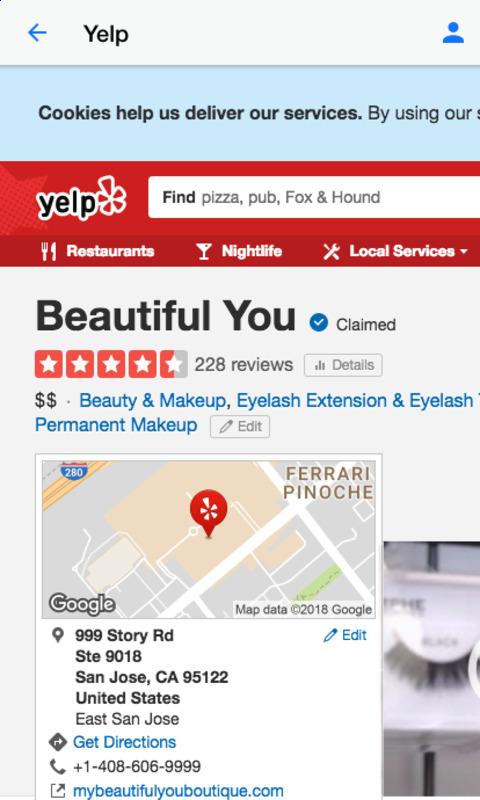Viewport: 480px width, 800px height.
Task: Open the Permanent Makeup category link
Action: click(x=116, y=425)
